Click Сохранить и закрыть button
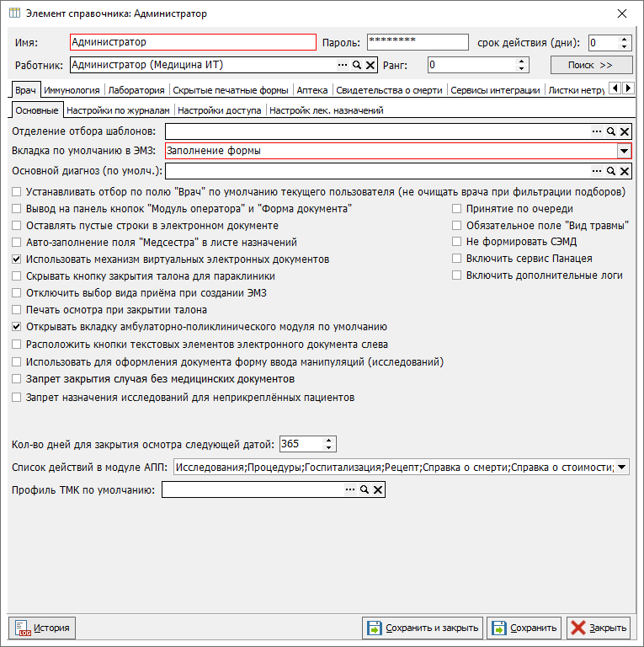Screen dimensions: 644x647 click(423, 628)
